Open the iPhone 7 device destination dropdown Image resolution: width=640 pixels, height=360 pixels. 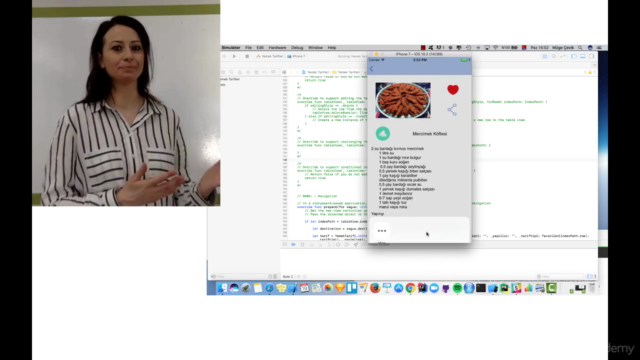[296, 56]
